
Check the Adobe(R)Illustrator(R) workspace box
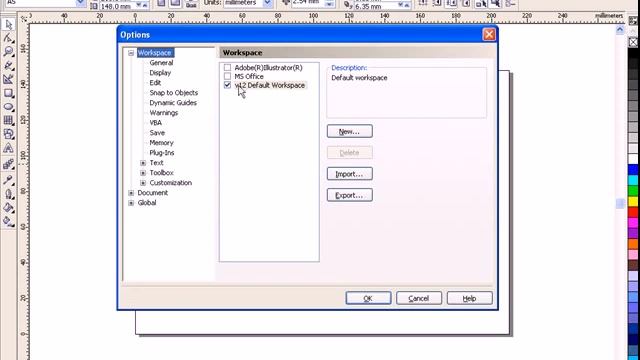click(x=227, y=68)
